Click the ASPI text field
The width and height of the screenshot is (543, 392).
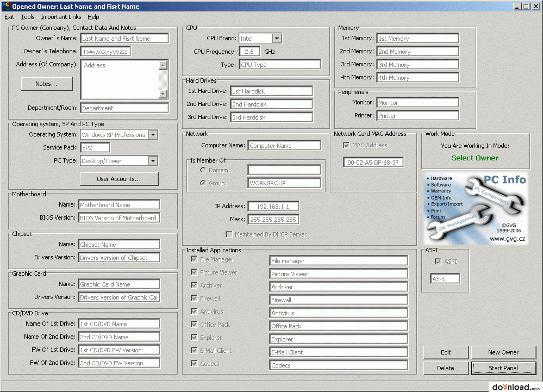[x=445, y=279]
